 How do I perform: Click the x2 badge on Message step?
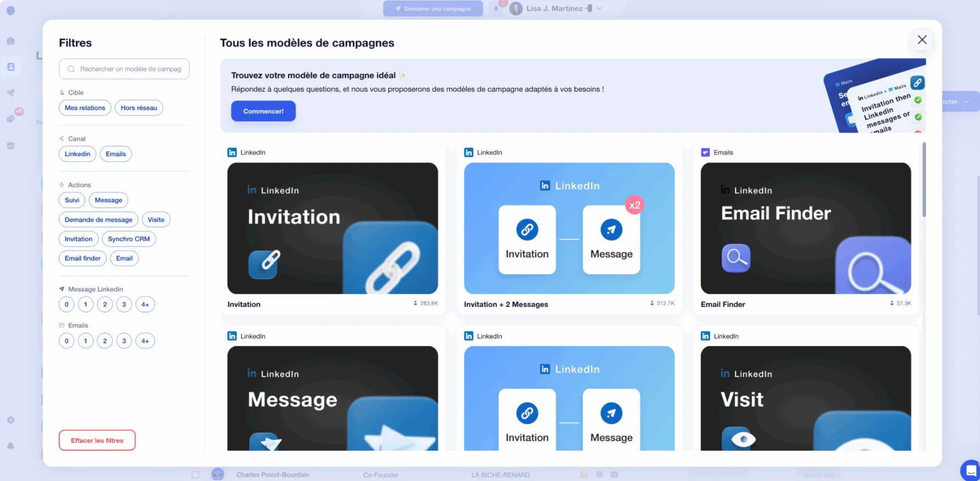(x=634, y=205)
